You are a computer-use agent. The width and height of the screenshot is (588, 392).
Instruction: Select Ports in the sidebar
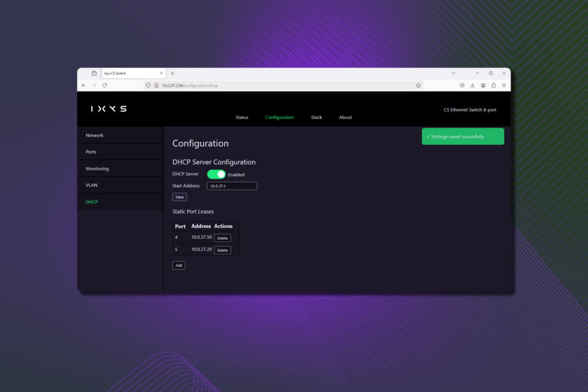(121, 152)
